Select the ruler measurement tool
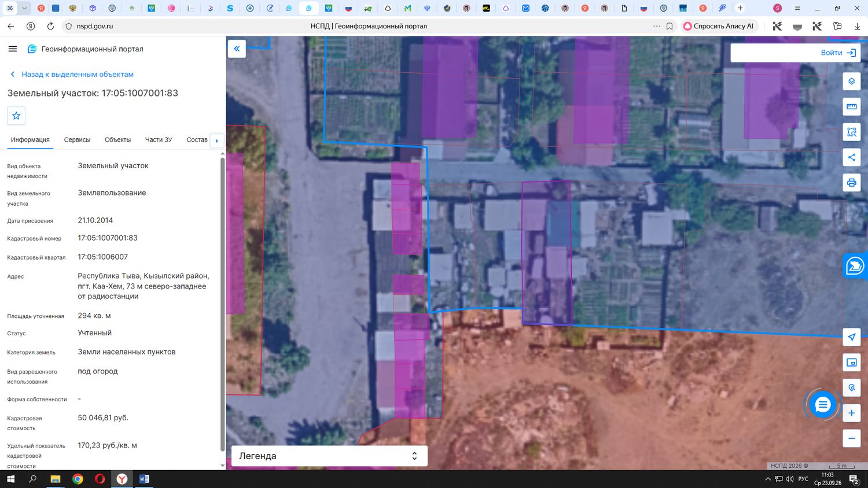Image resolution: width=868 pixels, height=488 pixels. [852, 106]
